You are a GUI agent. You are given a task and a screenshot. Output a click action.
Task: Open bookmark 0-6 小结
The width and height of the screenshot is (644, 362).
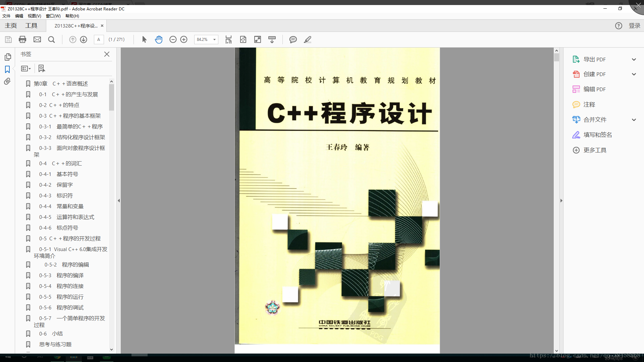[x=51, y=334]
